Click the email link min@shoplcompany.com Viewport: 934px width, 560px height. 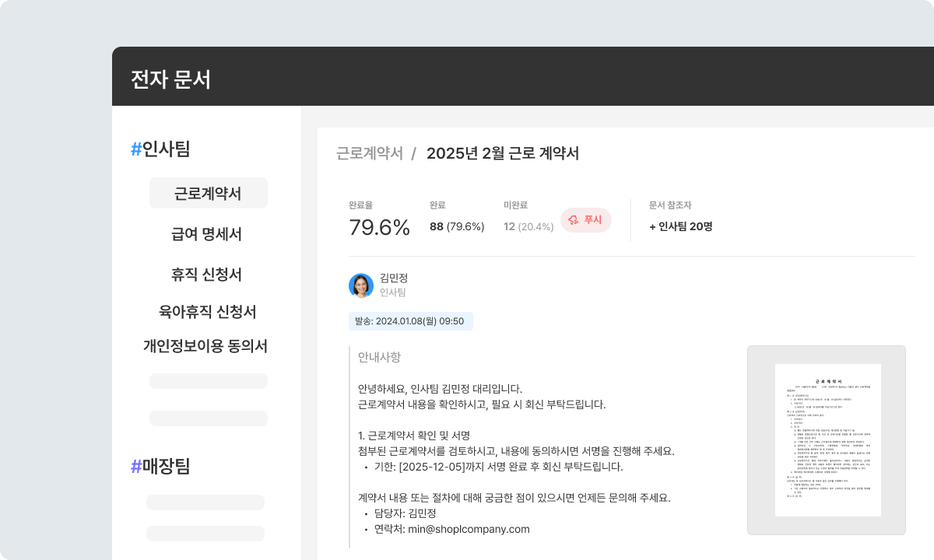coord(469,529)
